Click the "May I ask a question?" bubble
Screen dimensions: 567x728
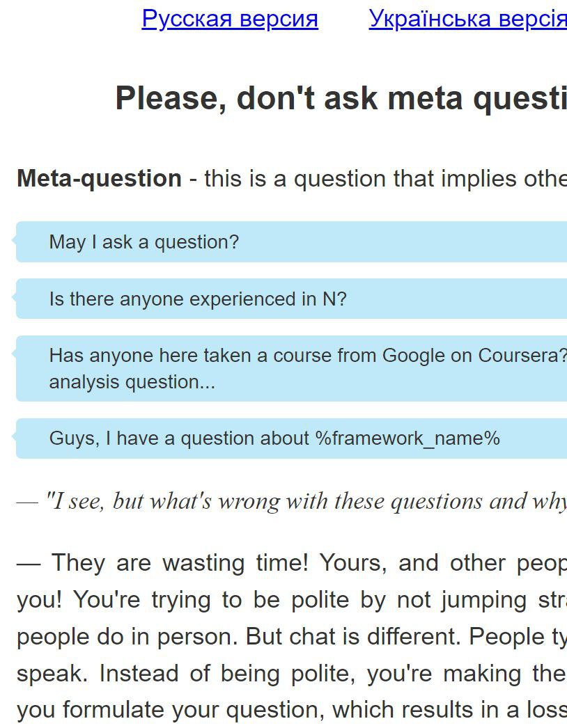143,242
